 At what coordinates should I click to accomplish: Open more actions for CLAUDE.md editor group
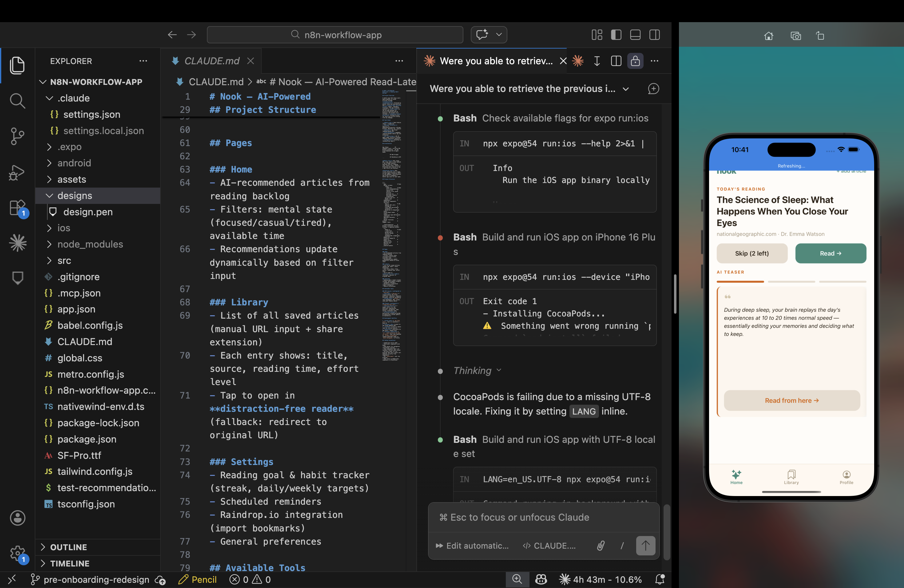[399, 61]
